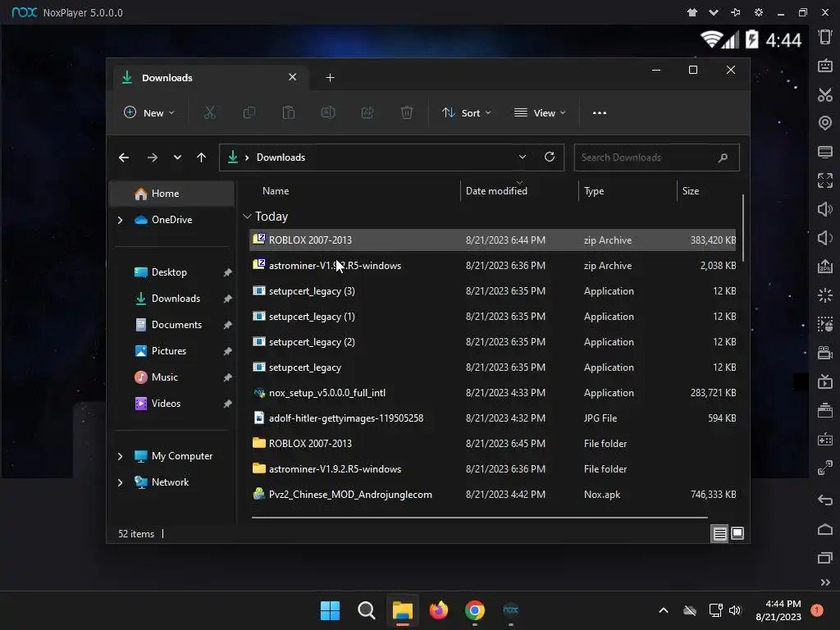Click the Paste clipboard icon in Explorer toolbar
Viewport: 840px width, 630px height.
coord(288,112)
